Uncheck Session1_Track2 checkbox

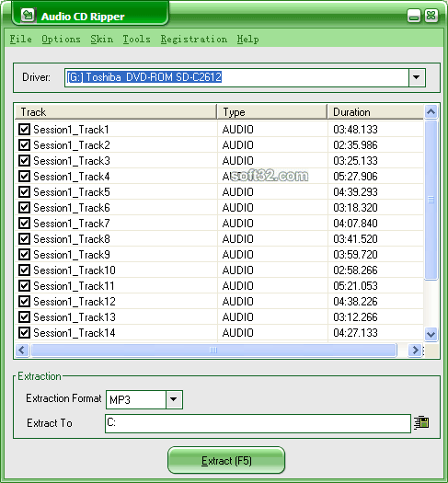pyautogui.click(x=24, y=144)
